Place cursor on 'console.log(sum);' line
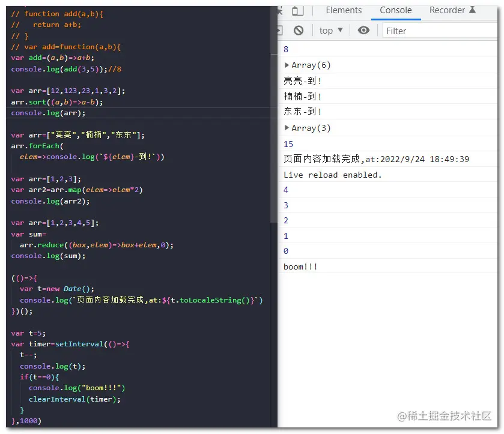The width and height of the screenshot is (504, 434). [x=48, y=256]
